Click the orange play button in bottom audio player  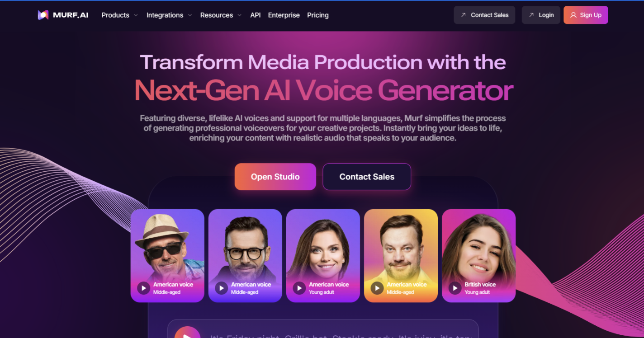[x=187, y=333]
